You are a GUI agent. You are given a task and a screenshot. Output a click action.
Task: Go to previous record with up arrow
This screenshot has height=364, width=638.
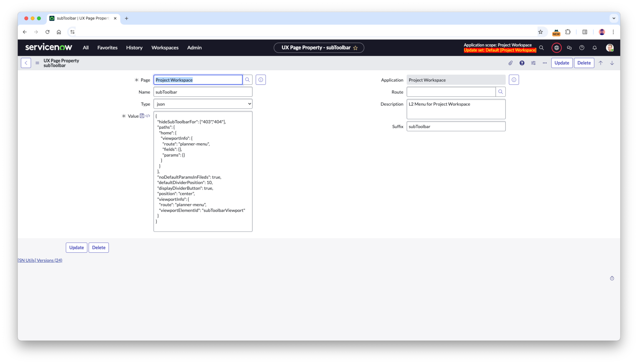click(x=600, y=63)
